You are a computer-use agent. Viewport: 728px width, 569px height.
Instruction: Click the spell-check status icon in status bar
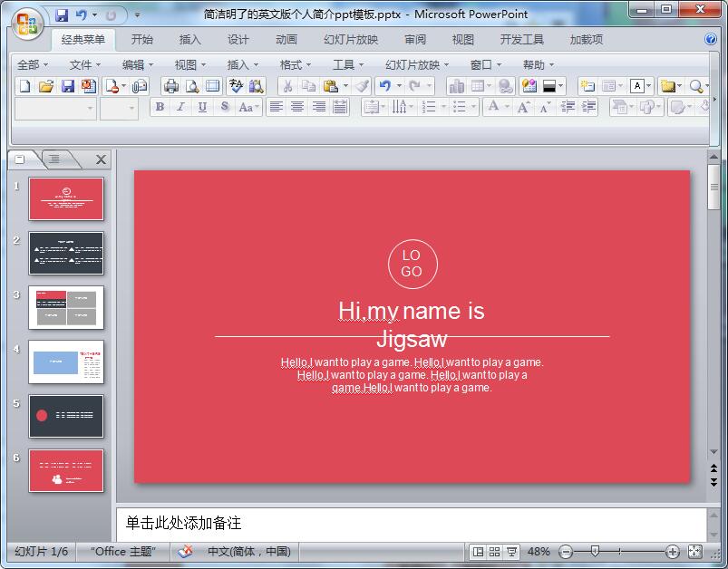185,552
